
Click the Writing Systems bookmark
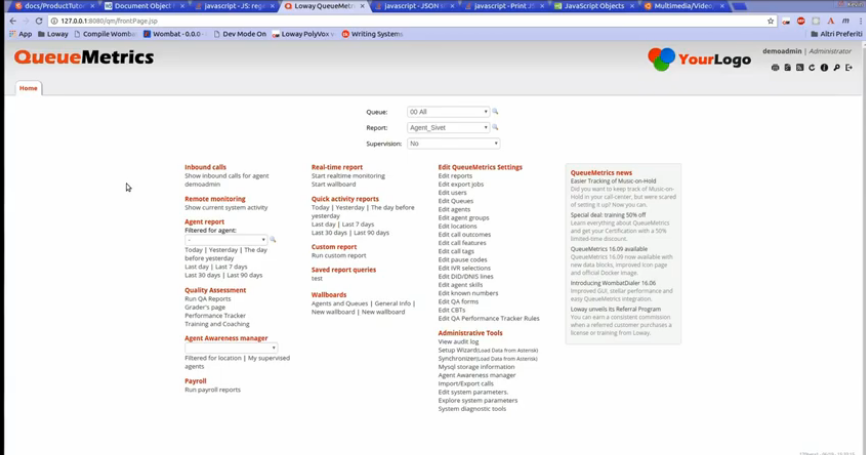point(372,34)
